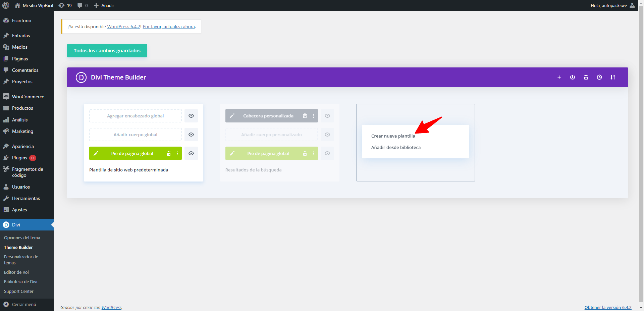The width and height of the screenshot is (644, 311).
Task: Click Todos los cambios guardados button
Action: [x=107, y=51]
